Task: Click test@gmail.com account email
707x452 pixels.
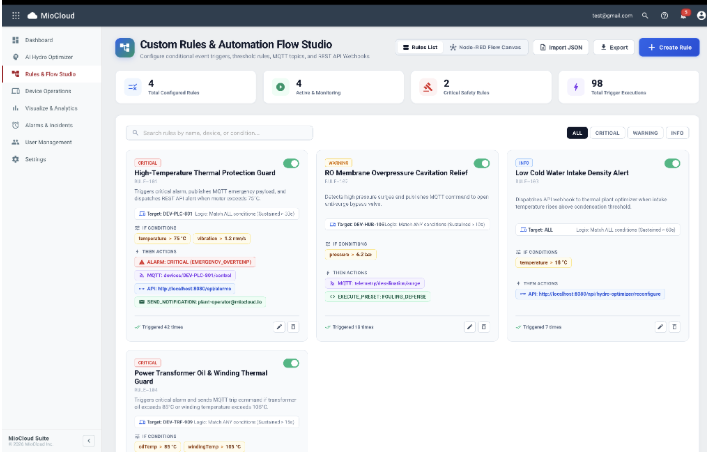Action: coord(612,15)
